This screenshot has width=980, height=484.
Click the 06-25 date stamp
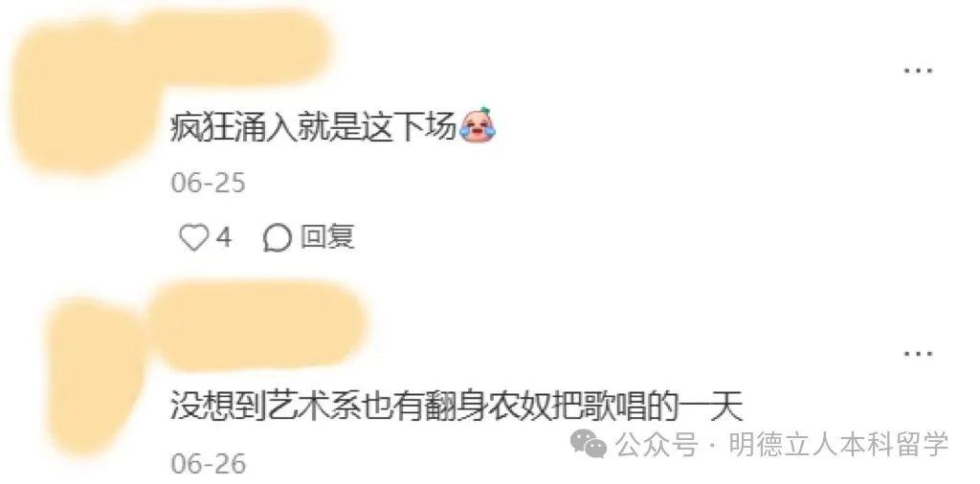(x=208, y=183)
